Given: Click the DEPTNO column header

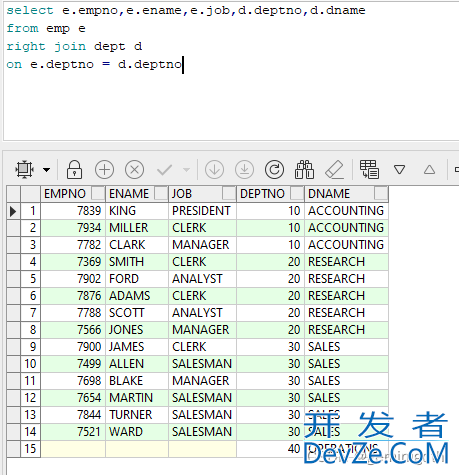Looking at the screenshot, I should (270, 194).
